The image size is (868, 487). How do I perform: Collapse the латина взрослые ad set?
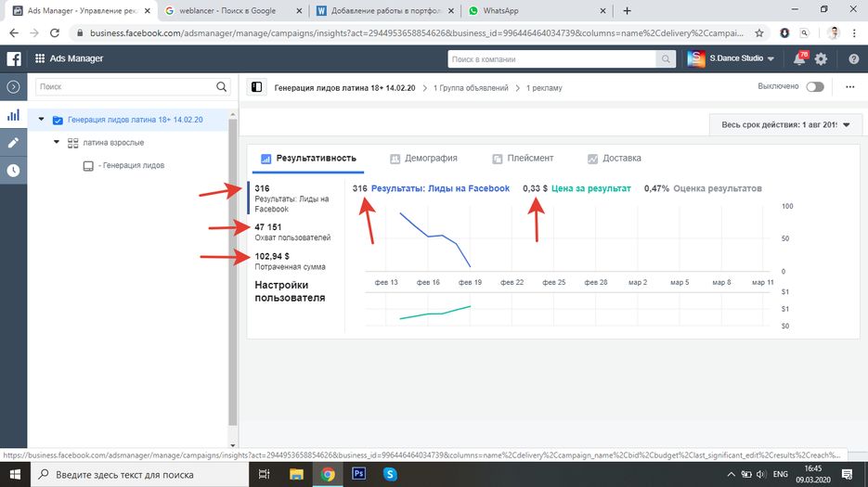pyautogui.click(x=57, y=142)
